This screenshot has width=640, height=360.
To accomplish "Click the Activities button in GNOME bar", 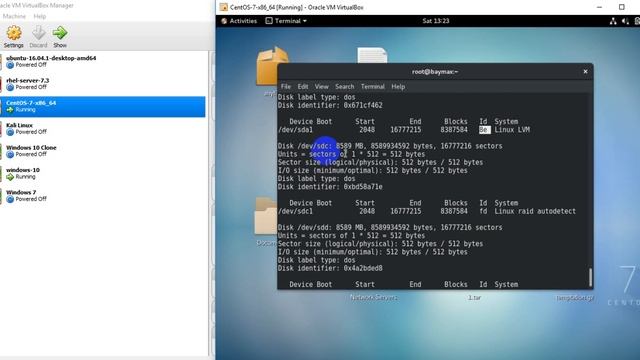I will tap(239, 21).
